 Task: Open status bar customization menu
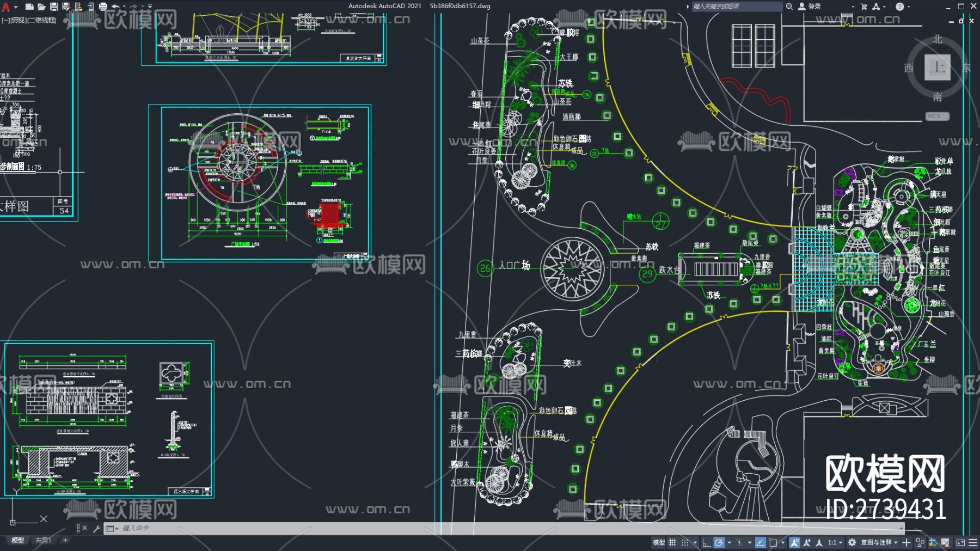tap(973, 542)
